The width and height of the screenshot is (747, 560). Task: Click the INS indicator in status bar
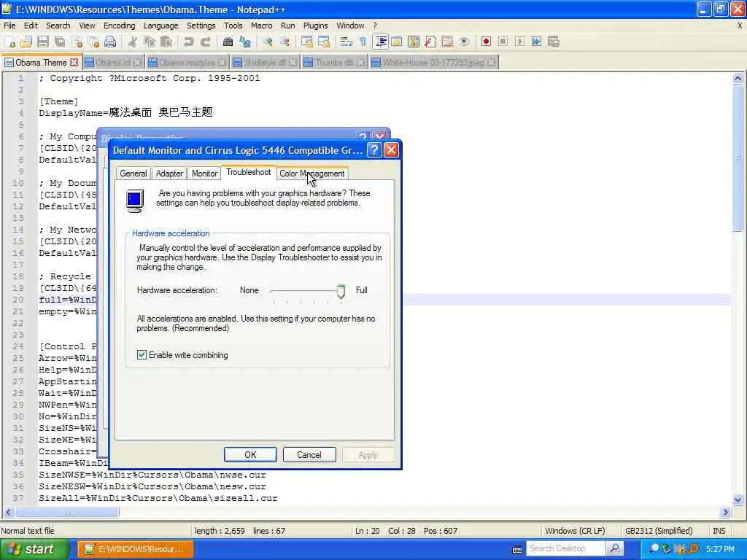[x=719, y=531]
